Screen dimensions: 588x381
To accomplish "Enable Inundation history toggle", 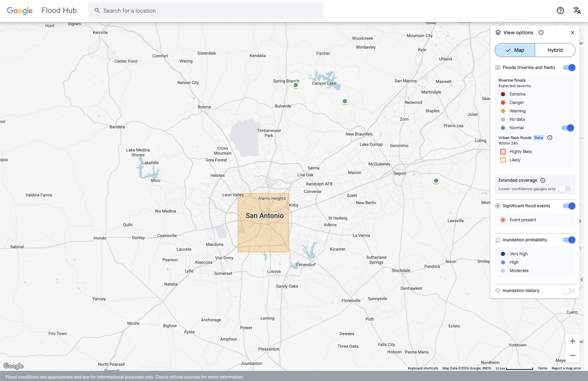I will (x=569, y=291).
